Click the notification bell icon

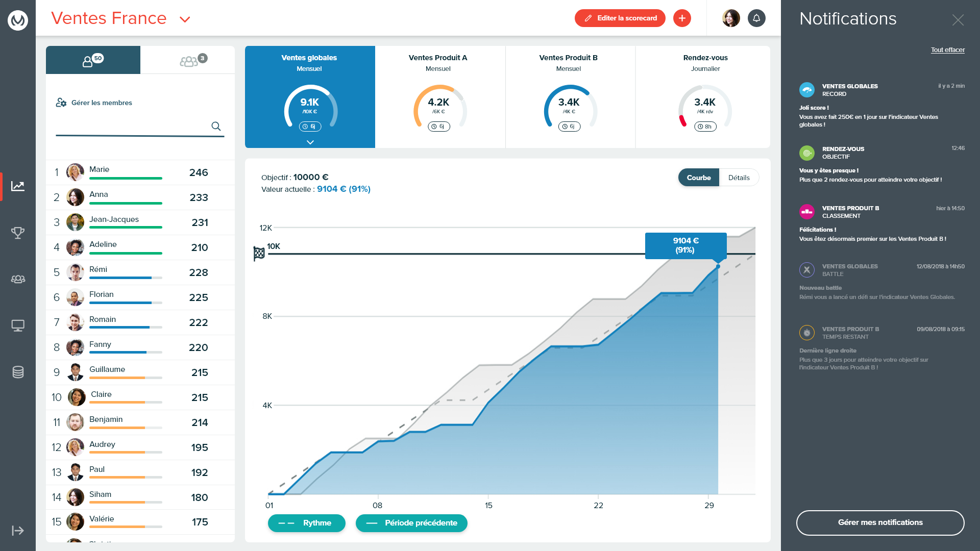(756, 17)
